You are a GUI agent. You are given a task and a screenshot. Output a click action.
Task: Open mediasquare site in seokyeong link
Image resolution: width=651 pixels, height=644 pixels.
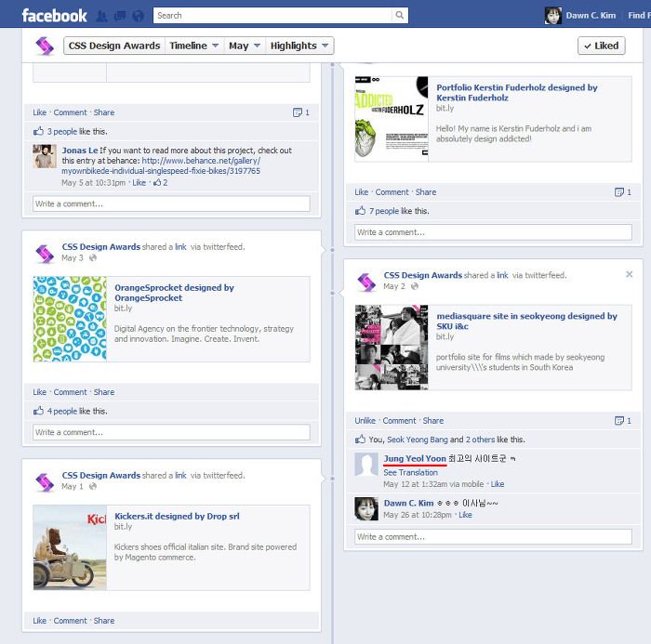[x=527, y=322]
